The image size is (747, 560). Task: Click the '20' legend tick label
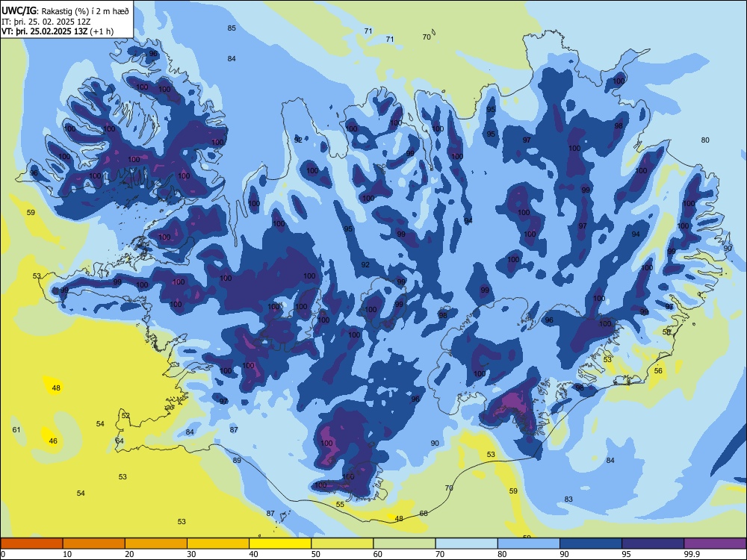point(129,554)
